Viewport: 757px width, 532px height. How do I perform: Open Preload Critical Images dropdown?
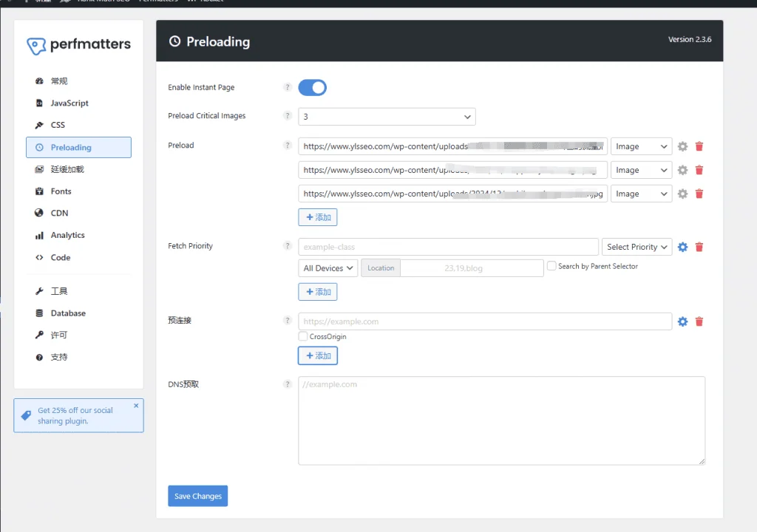coord(387,117)
